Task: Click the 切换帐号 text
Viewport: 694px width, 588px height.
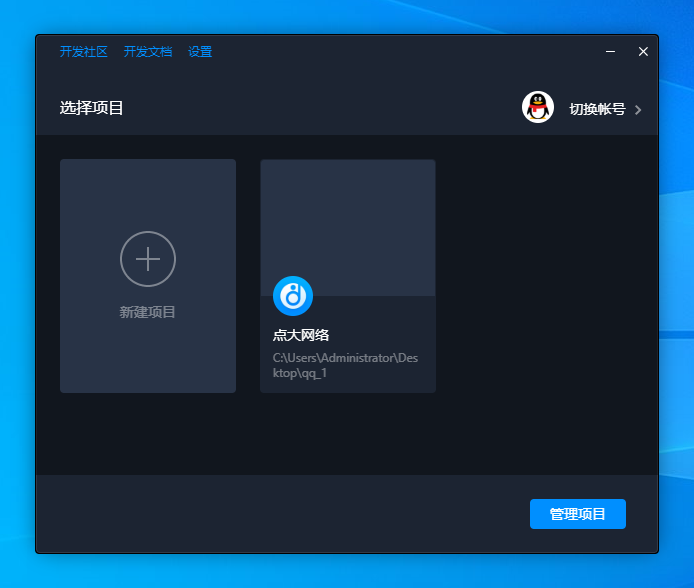Action: pos(597,109)
